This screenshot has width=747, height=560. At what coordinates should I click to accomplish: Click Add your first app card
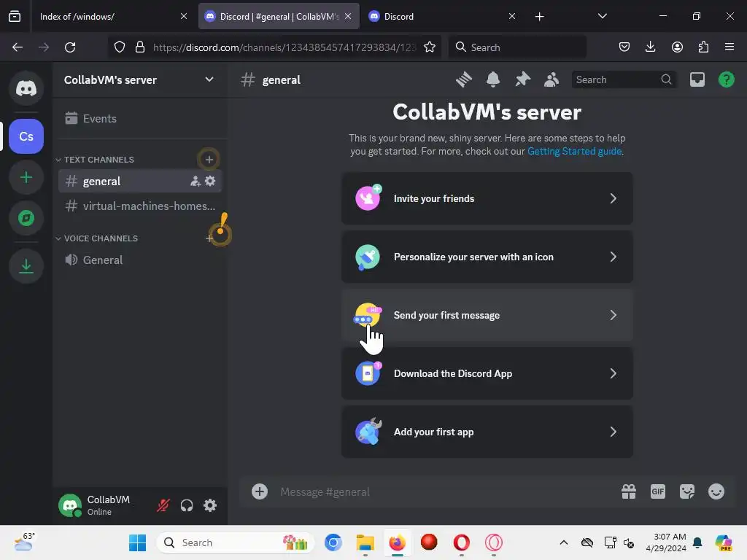487,432
